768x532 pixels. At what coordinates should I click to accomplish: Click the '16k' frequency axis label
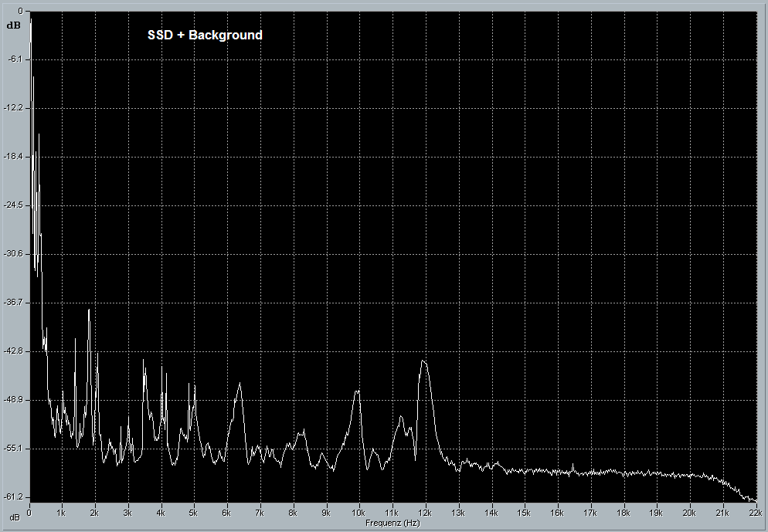point(557,513)
